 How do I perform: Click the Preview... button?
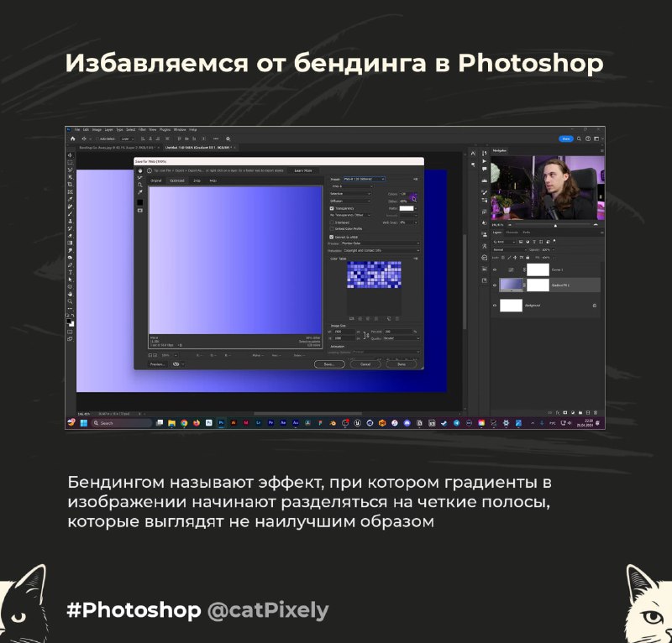tap(157, 364)
